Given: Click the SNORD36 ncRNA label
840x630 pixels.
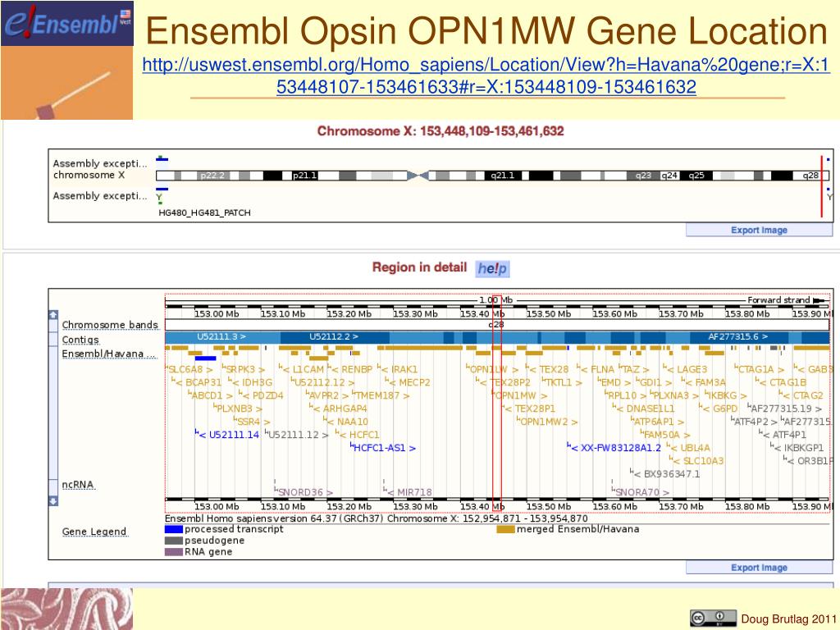Looking at the screenshot, I should pyautogui.click(x=304, y=492).
